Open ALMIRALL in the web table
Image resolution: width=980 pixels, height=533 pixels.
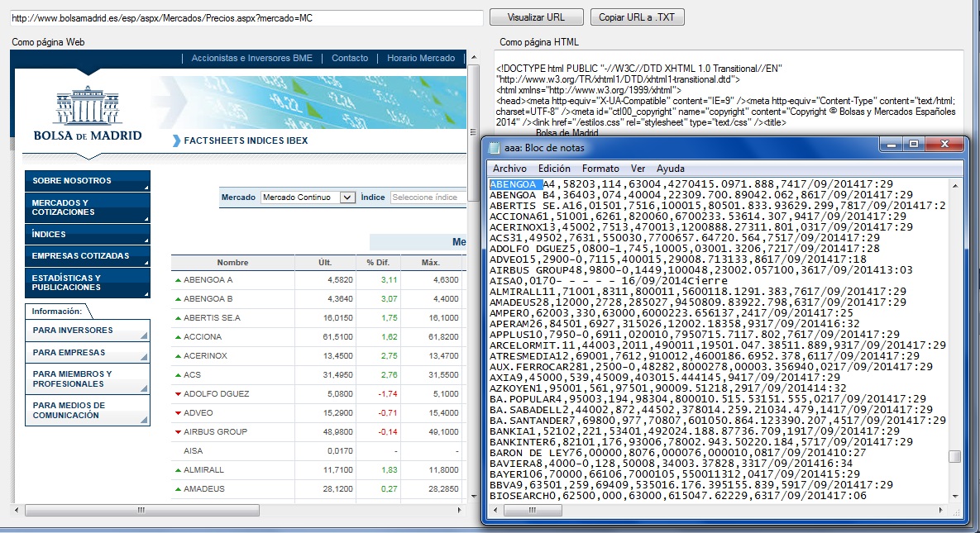pyautogui.click(x=203, y=470)
